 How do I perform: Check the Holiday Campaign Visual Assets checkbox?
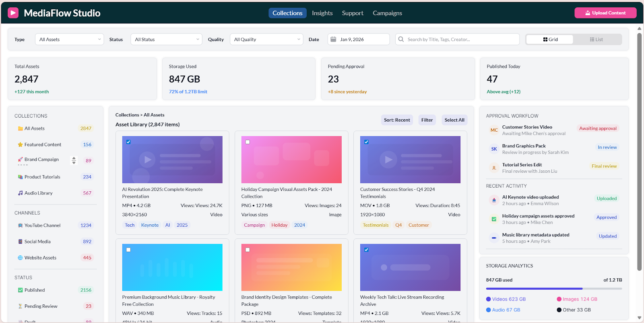248,142
